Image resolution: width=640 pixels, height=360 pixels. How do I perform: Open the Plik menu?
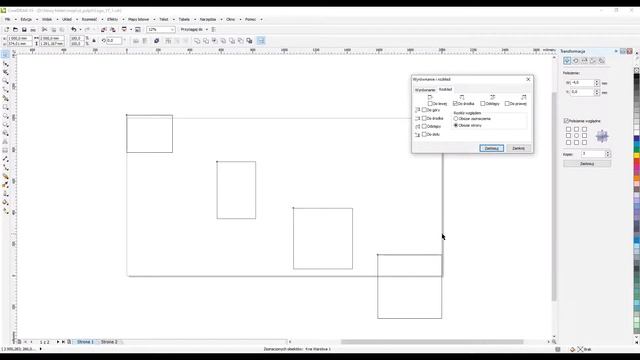pyautogui.click(x=7, y=19)
